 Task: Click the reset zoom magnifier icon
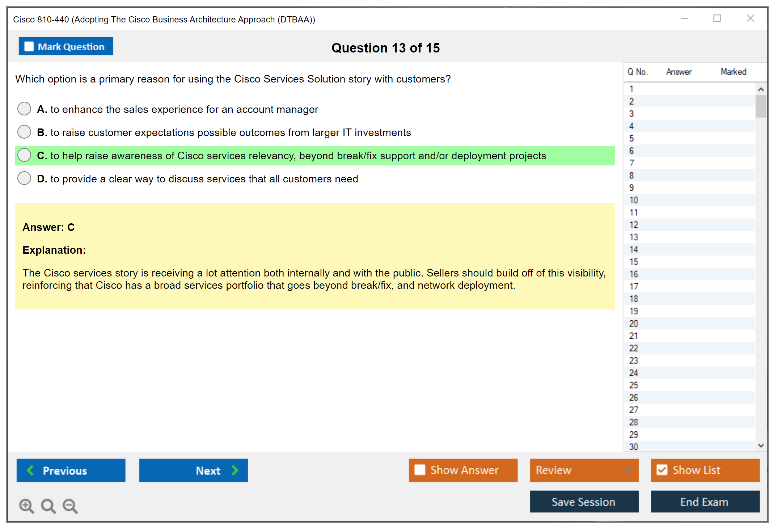pos(48,506)
